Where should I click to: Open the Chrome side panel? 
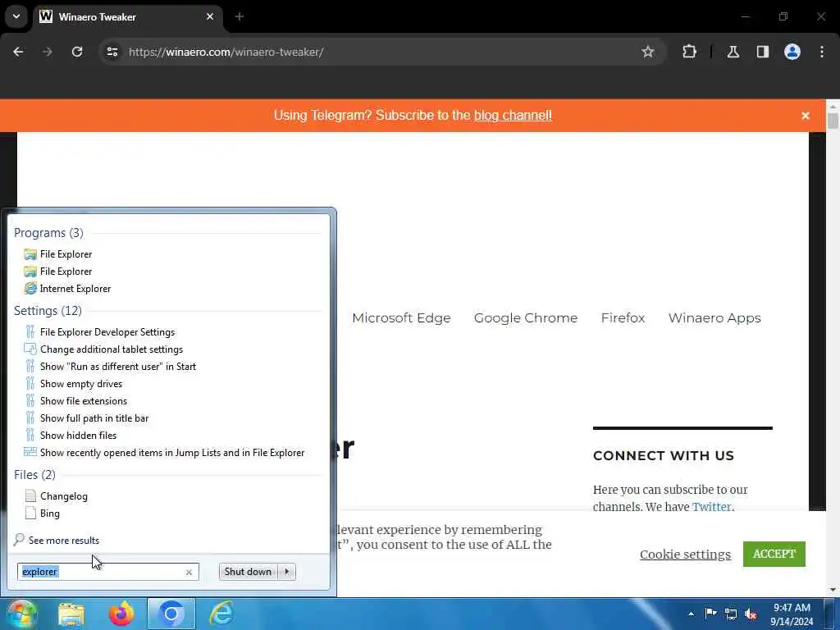[763, 52]
